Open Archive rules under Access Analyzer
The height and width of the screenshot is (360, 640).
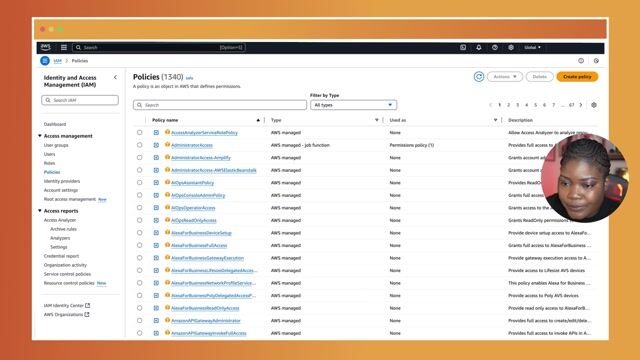63,229
